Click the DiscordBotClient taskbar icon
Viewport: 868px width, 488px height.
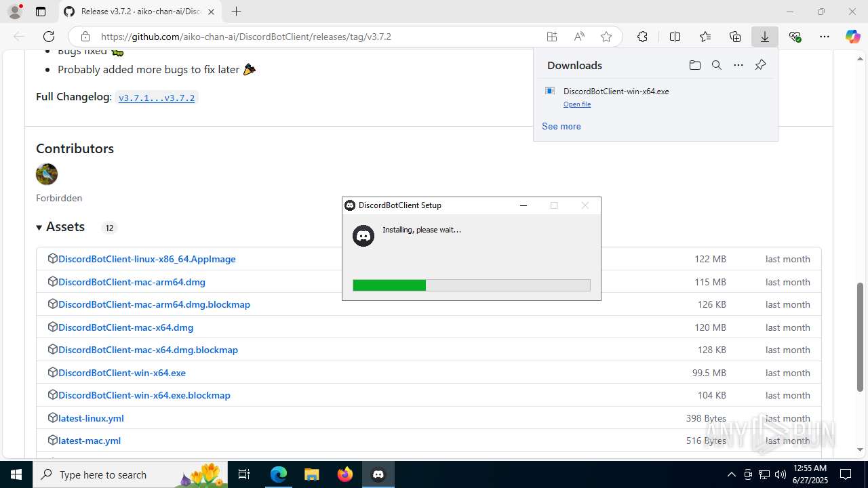coord(378,474)
